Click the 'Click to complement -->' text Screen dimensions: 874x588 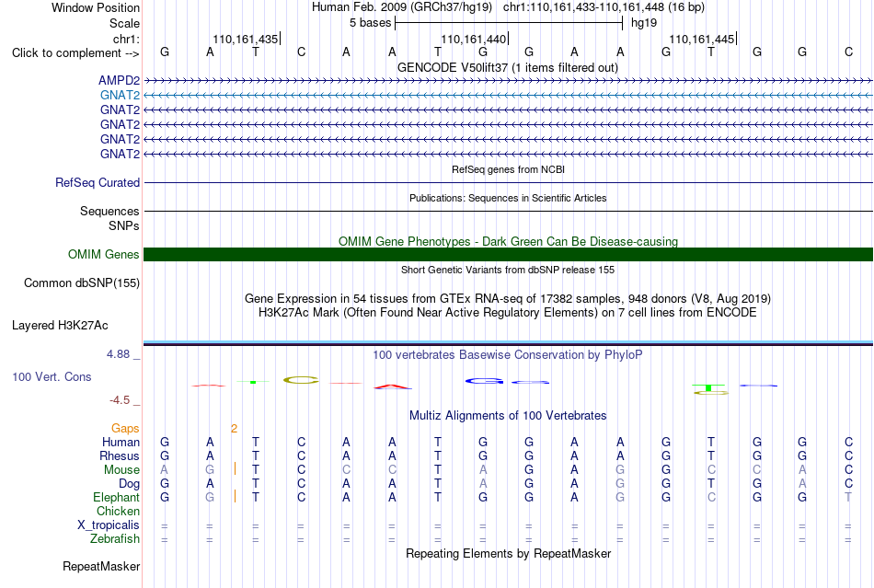coord(75,53)
